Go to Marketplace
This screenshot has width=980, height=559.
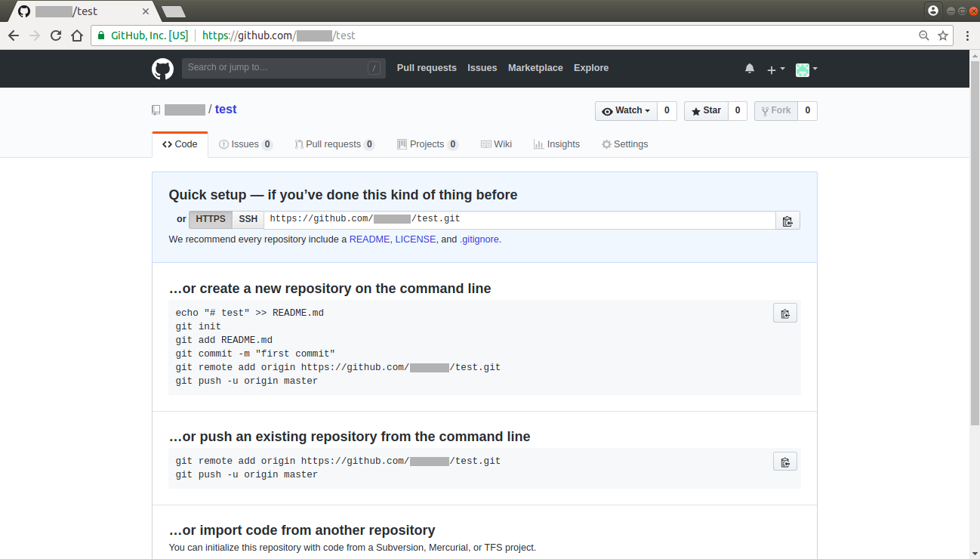(x=535, y=68)
